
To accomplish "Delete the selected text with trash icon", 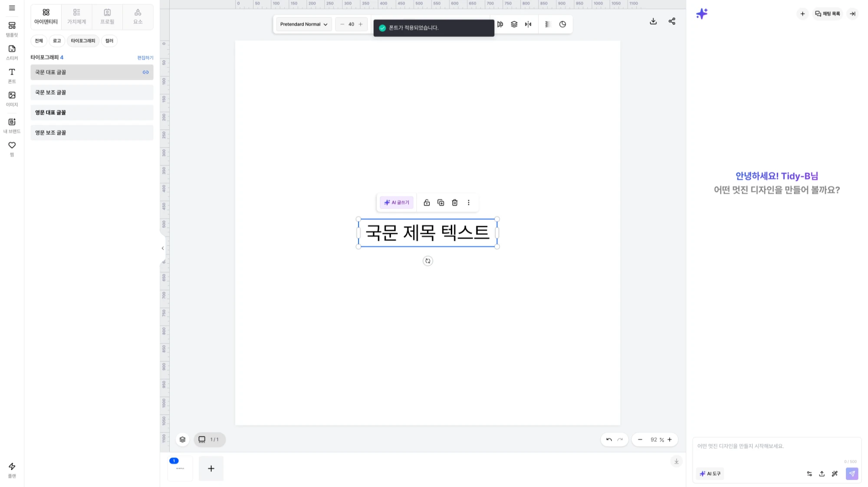I will tap(455, 203).
